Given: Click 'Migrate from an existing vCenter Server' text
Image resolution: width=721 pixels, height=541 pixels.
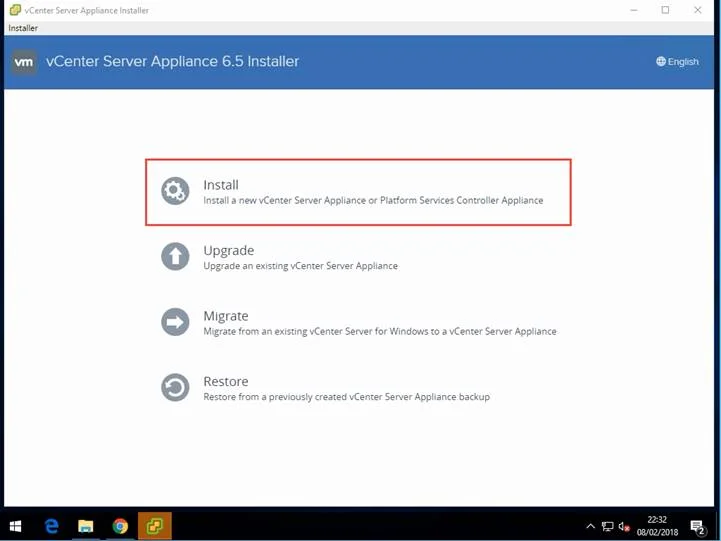Looking at the screenshot, I should pyautogui.click(x=380, y=331).
